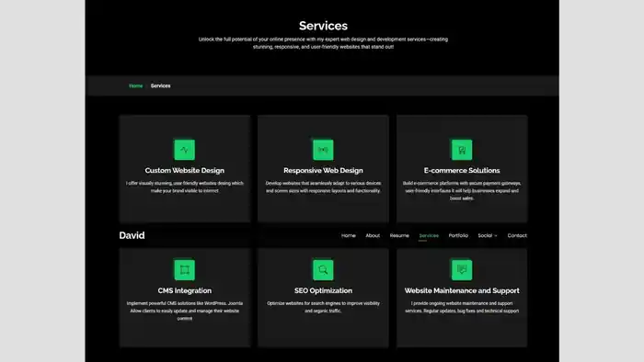Viewport: 644px width, 362px height.
Task: Click the CMS Integration green icon
Action: pyautogui.click(x=184, y=270)
